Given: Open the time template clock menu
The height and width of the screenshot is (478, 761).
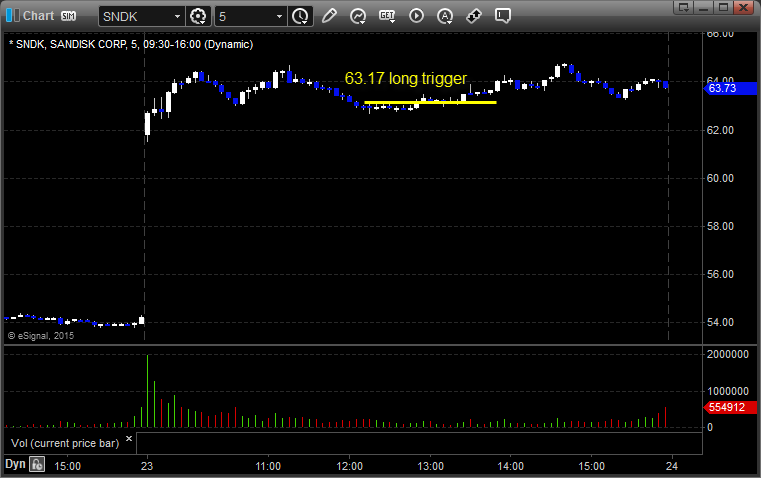Looking at the screenshot, I should coord(300,16).
